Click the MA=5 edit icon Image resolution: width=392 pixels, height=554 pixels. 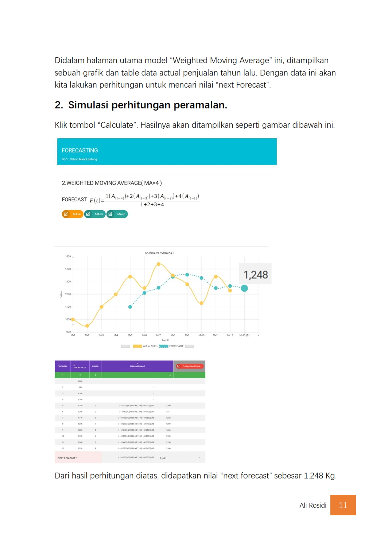[x=88, y=214]
